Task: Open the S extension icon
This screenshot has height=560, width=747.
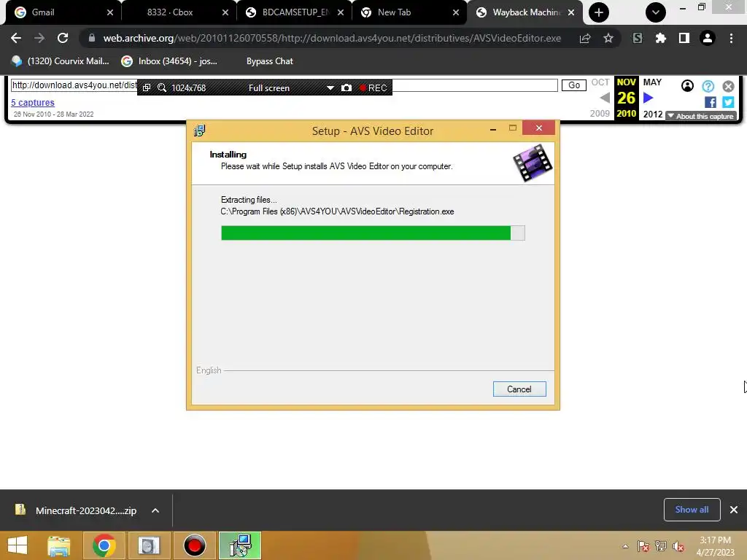Action: coord(638,38)
